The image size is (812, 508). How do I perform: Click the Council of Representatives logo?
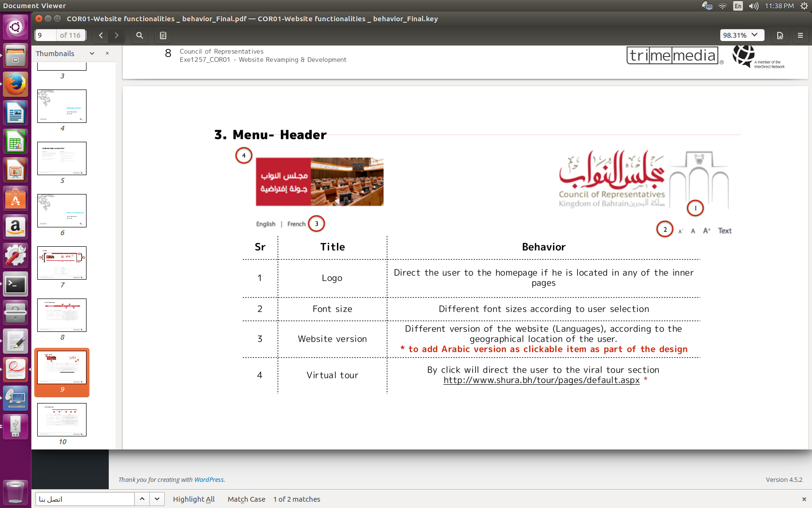[643, 179]
